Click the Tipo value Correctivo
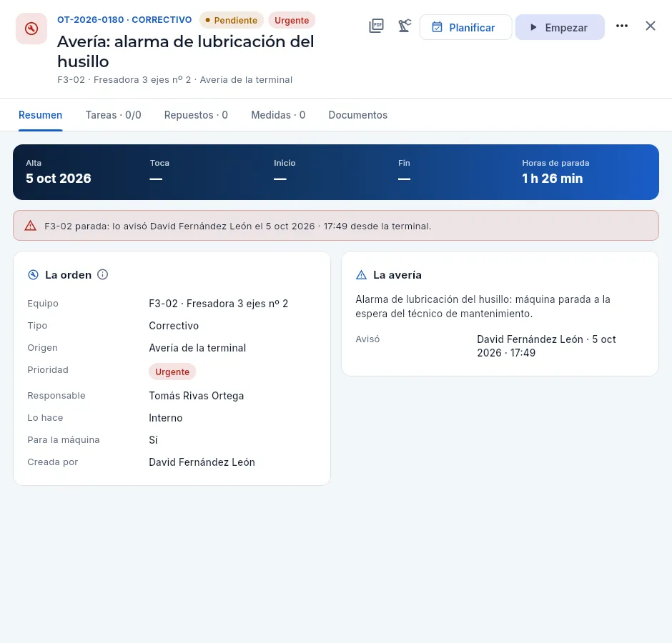Viewport: 672px width, 643px height. pos(174,326)
